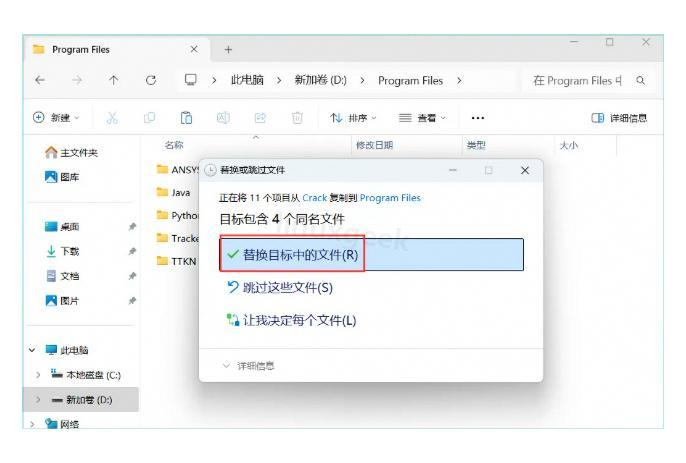This screenshot has height=463, width=686.
Task: Sort by 名称 column header
Action: pyautogui.click(x=174, y=145)
